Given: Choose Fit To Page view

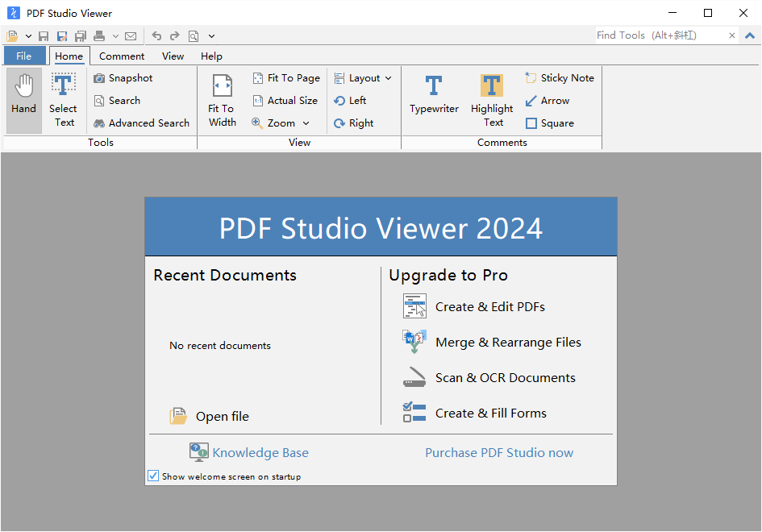Looking at the screenshot, I should click(286, 78).
